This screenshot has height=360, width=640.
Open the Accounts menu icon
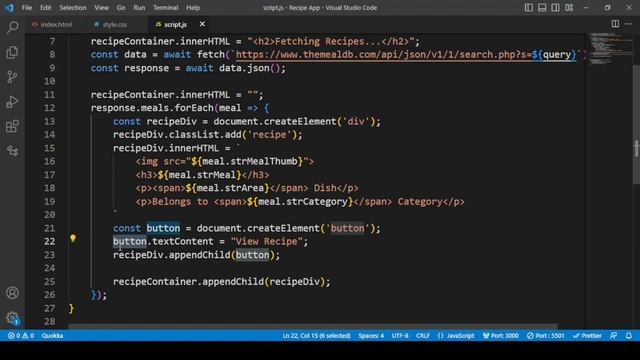pyautogui.click(x=12, y=293)
